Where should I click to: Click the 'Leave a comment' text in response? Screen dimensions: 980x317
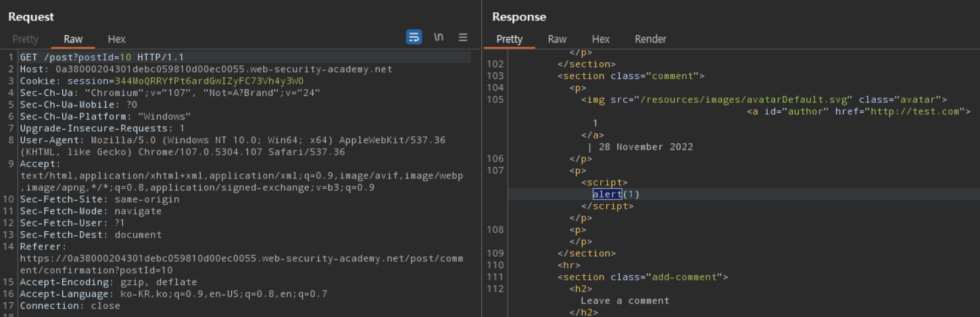(x=624, y=301)
